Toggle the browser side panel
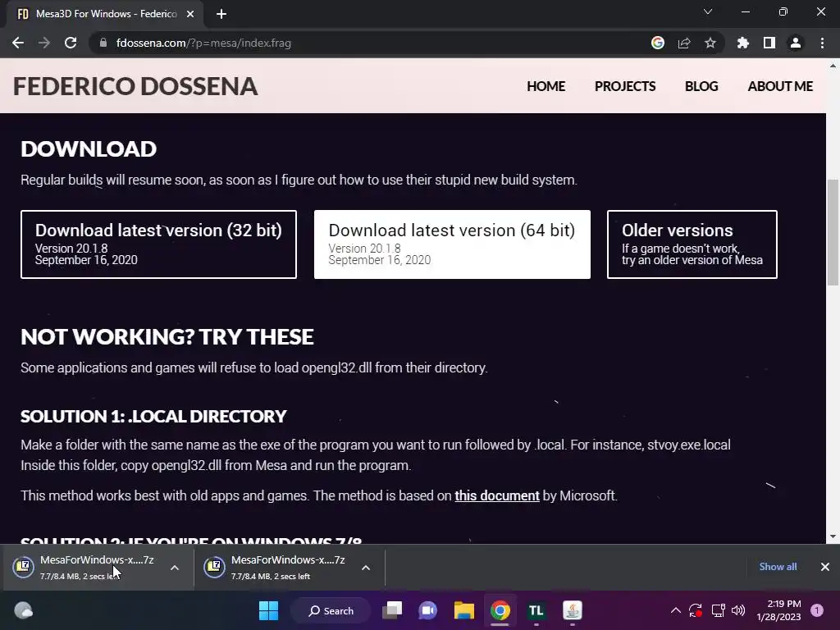 [x=769, y=43]
